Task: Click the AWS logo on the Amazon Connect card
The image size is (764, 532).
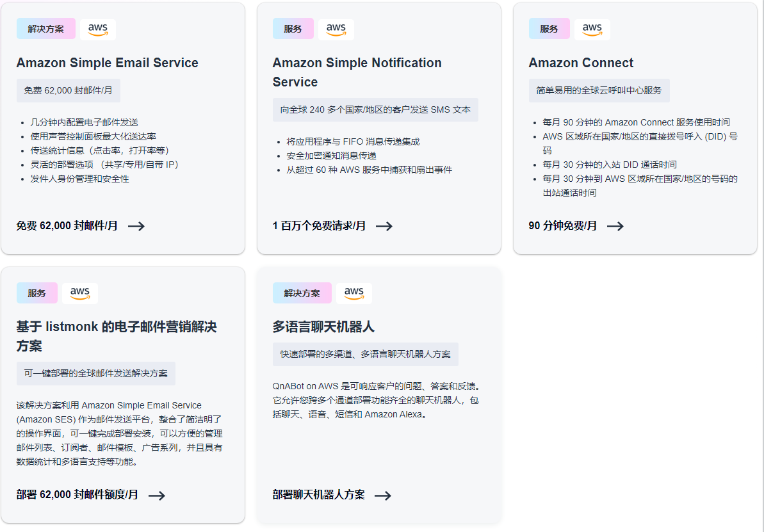Action: pos(592,29)
